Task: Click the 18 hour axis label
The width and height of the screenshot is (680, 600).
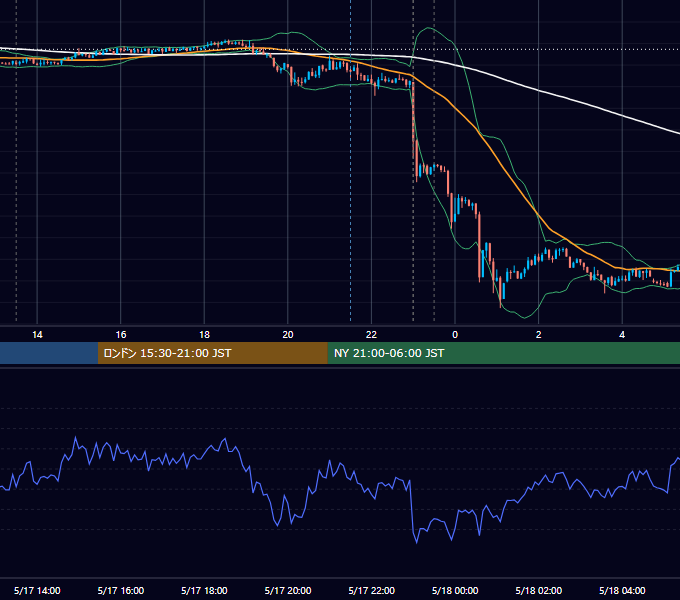Action: pos(204,335)
